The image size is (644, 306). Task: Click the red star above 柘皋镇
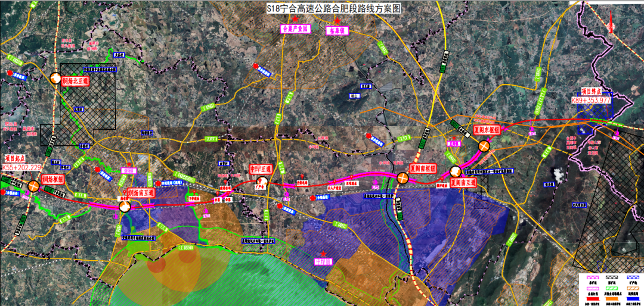(x=336, y=21)
